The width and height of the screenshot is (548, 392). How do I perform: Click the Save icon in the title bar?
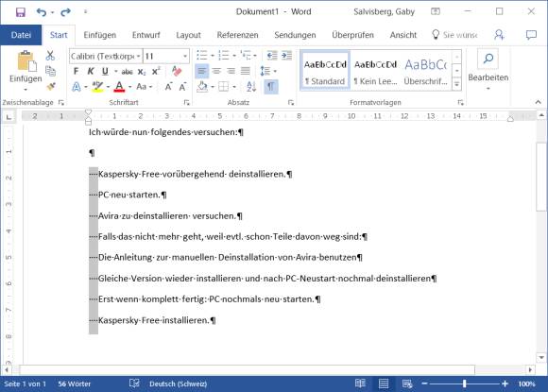[x=21, y=12]
